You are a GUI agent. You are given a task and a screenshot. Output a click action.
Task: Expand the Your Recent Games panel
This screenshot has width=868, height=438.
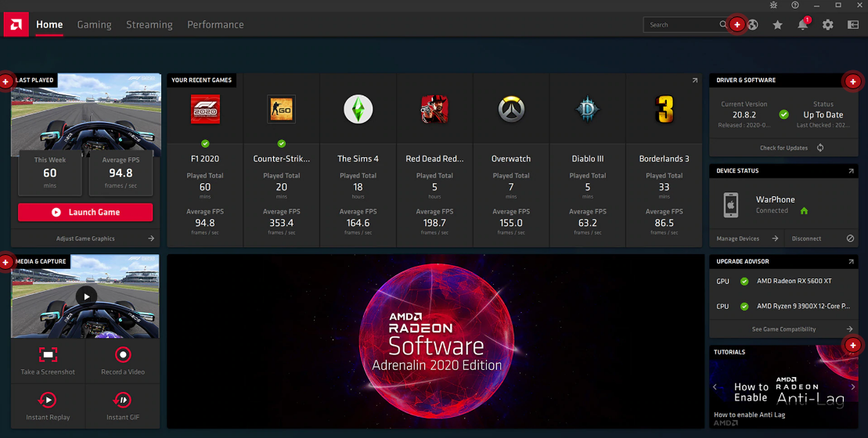pos(694,81)
